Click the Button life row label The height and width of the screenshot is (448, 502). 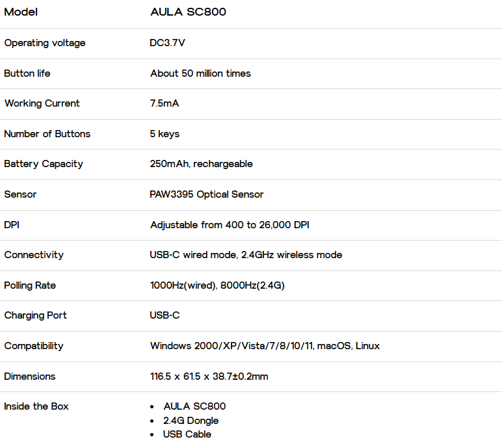tap(27, 73)
